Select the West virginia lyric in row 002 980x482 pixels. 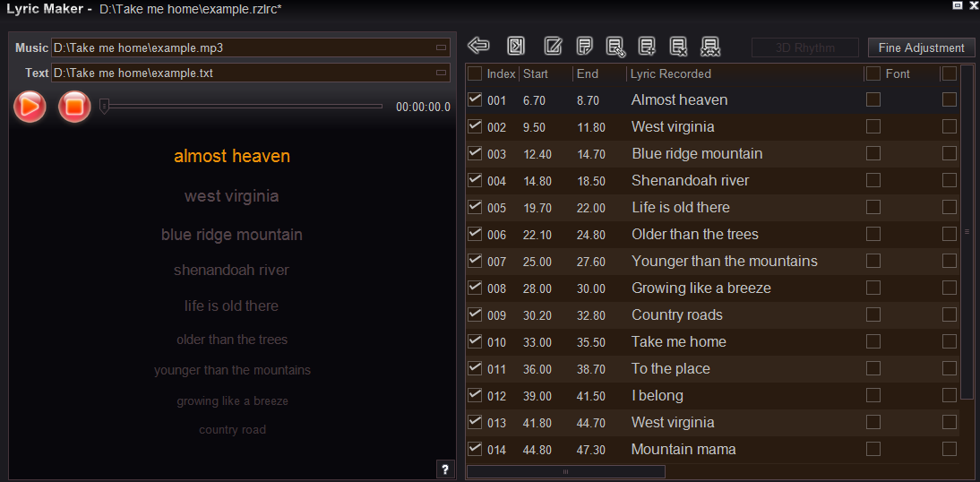[x=673, y=127]
